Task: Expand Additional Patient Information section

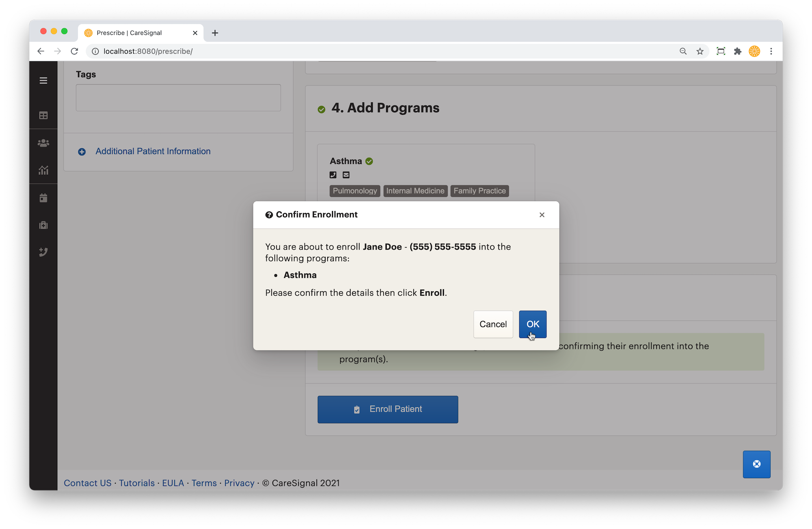Action: (153, 151)
